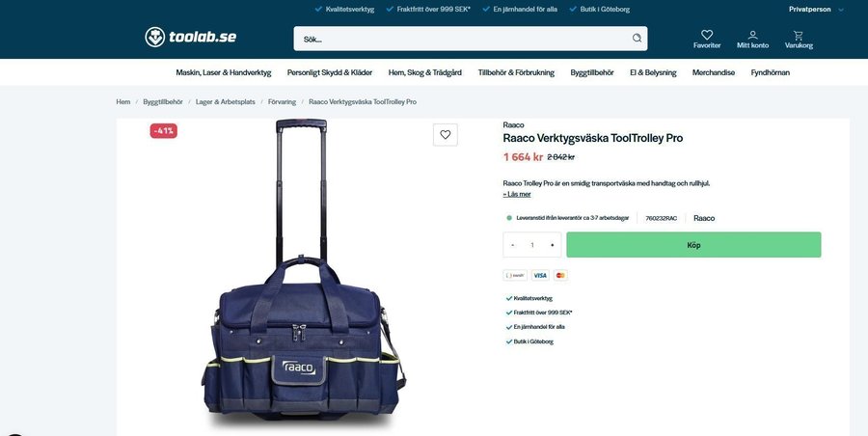Open Personligt Skydd & Kläder menu
868x436 pixels.
tap(330, 72)
